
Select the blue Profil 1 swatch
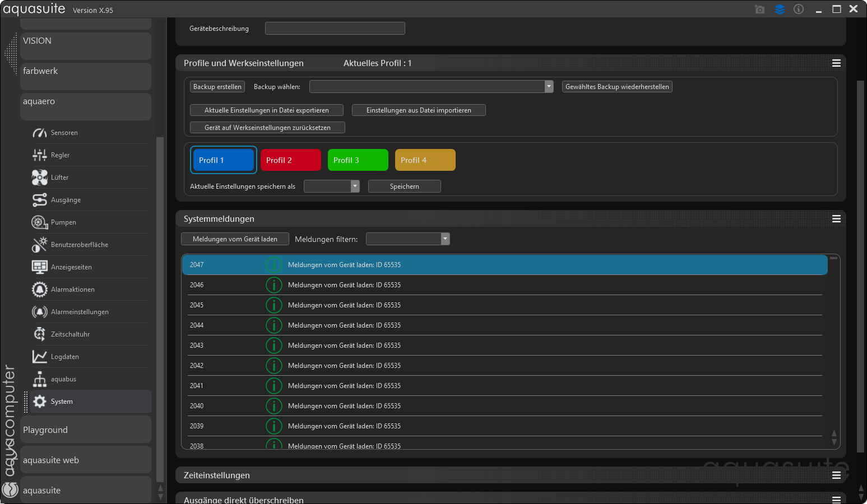(224, 160)
